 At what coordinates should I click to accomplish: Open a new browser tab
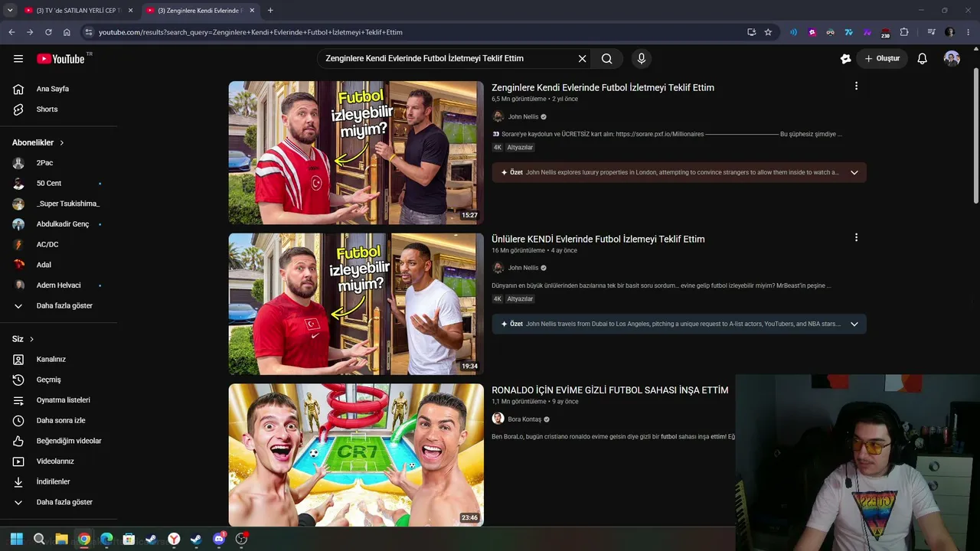pyautogui.click(x=270, y=11)
